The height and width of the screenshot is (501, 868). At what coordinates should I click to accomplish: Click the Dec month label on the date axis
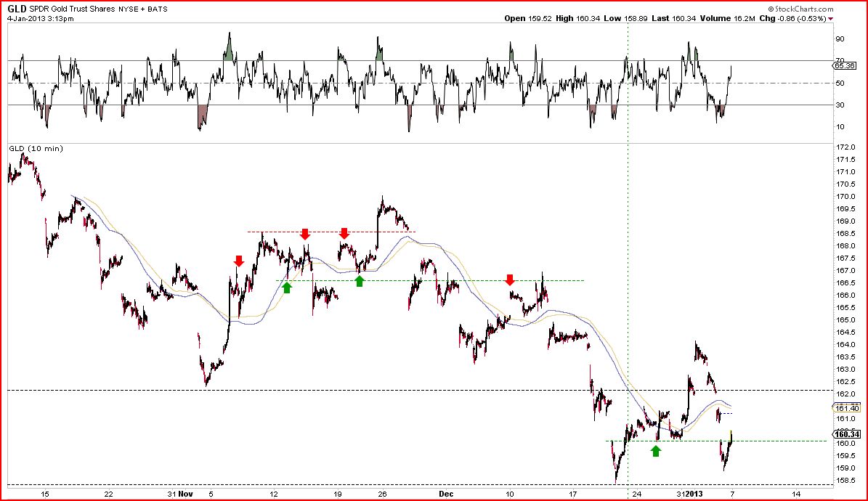pos(446,494)
